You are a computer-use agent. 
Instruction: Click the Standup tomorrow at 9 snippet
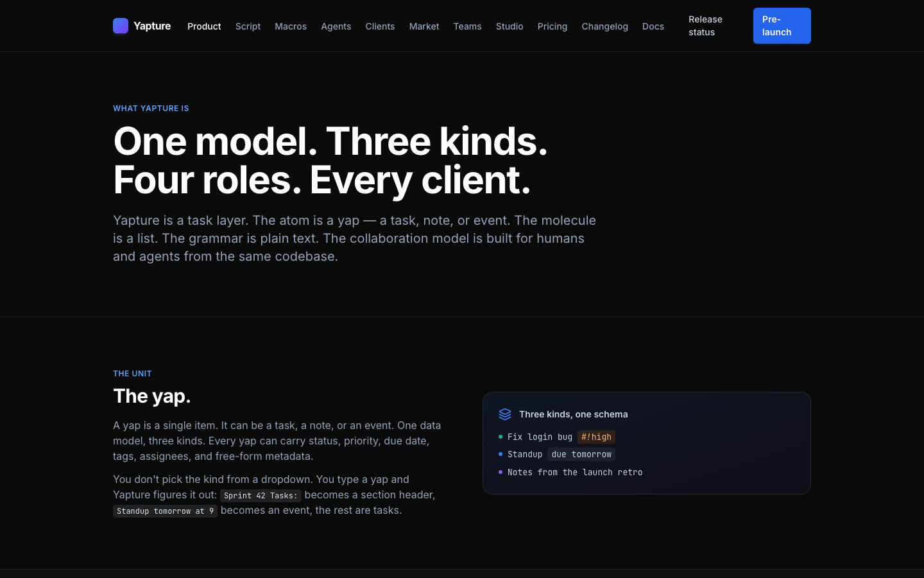coord(165,511)
